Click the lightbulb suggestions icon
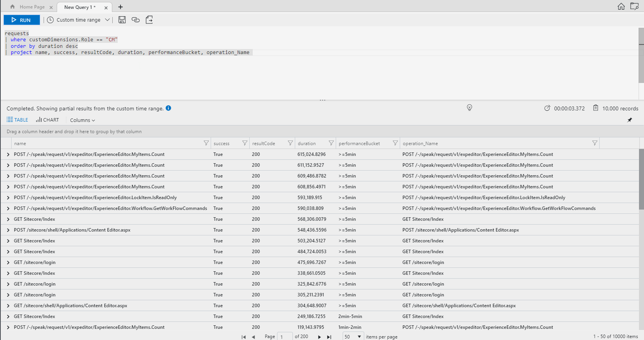The height and width of the screenshot is (340, 644). tap(469, 108)
